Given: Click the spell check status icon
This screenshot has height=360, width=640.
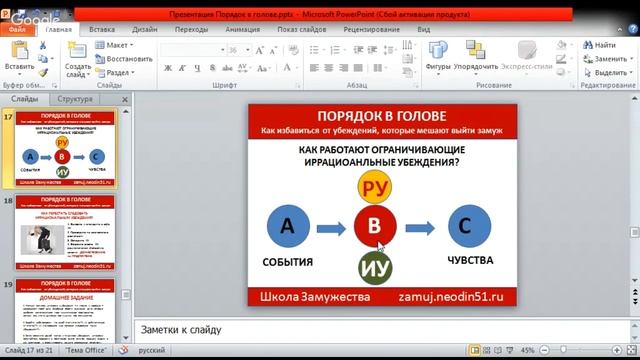Looking at the screenshot, I should click(123, 350).
